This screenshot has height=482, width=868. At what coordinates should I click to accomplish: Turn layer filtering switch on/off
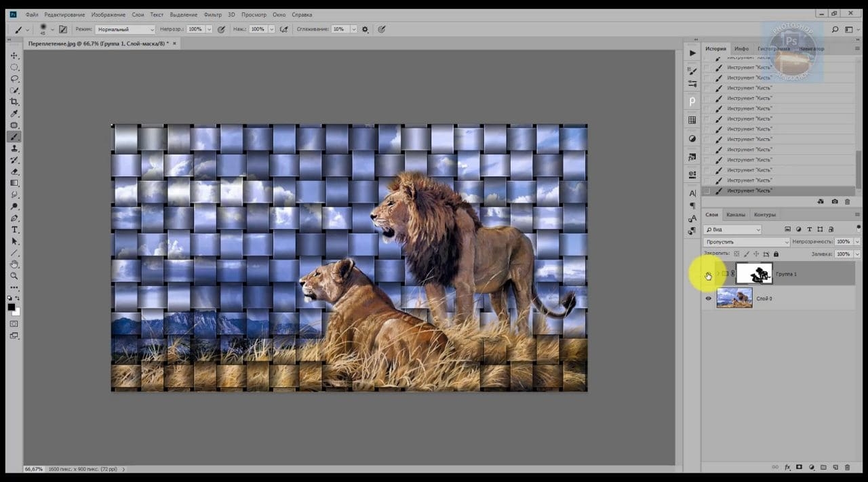[859, 229]
